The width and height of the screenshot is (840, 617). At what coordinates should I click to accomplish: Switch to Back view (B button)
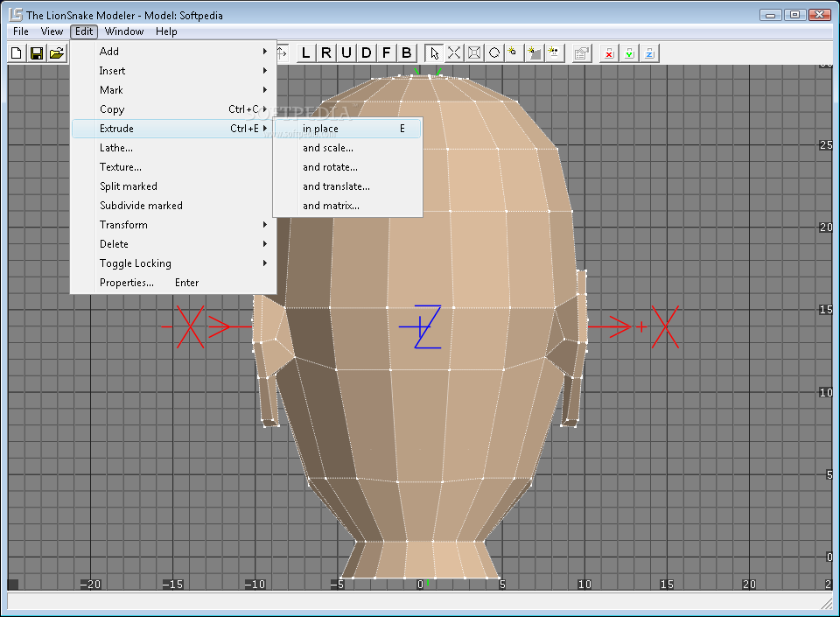point(407,53)
